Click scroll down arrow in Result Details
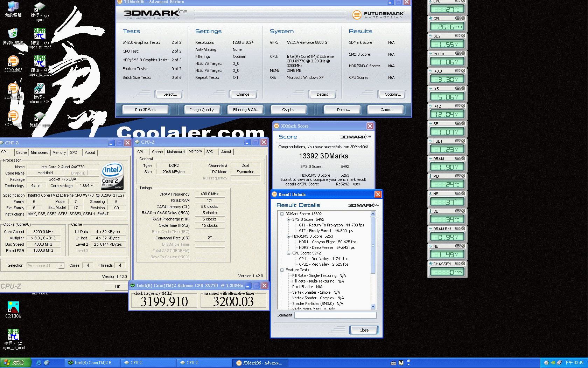Screen dimensions: 588x368 tap(373, 306)
